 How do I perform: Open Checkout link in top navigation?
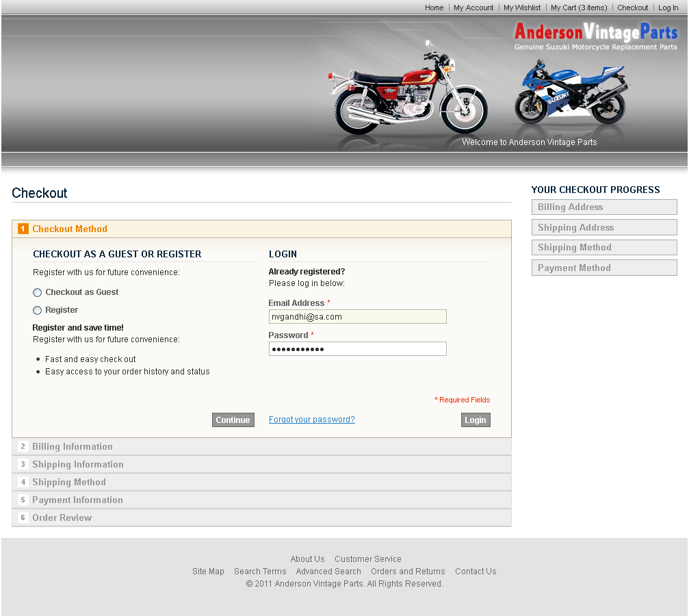coord(632,8)
